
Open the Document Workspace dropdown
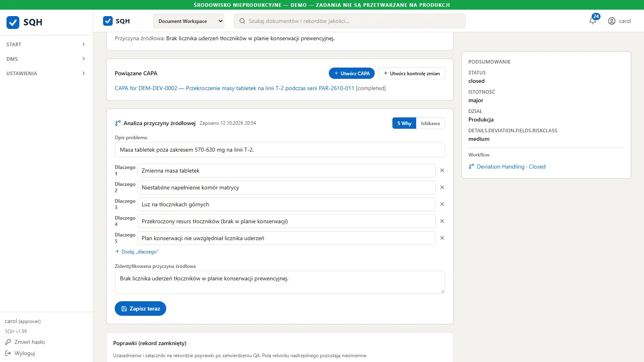189,21
